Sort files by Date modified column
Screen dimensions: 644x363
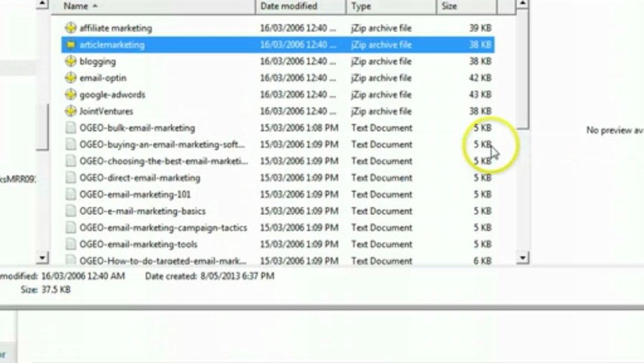coord(301,7)
